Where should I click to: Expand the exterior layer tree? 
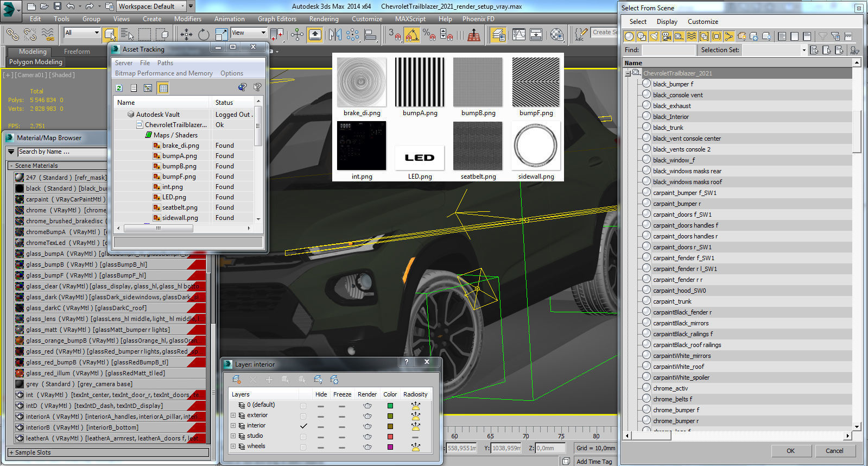(233, 415)
